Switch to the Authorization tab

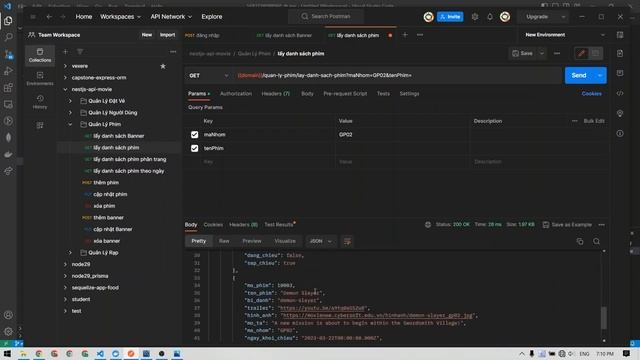tap(236, 93)
